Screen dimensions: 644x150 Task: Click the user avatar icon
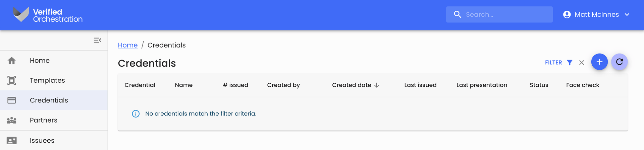[x=567, y=15]
